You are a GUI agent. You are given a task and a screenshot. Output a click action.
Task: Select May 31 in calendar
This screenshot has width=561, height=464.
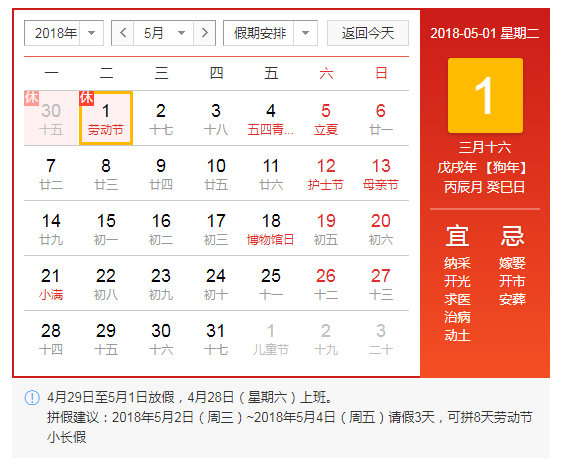tap(216, 339)
